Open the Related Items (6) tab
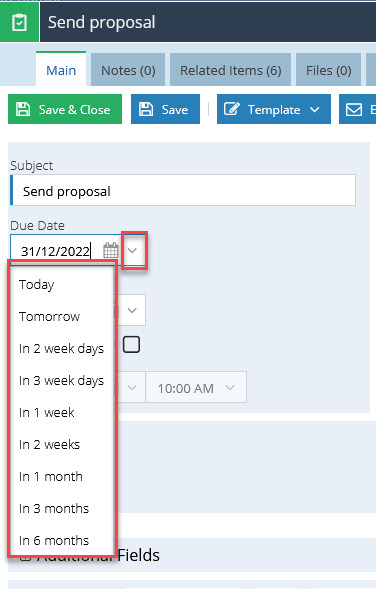Viewport: 376px width, 589px height. click(231, 70)
